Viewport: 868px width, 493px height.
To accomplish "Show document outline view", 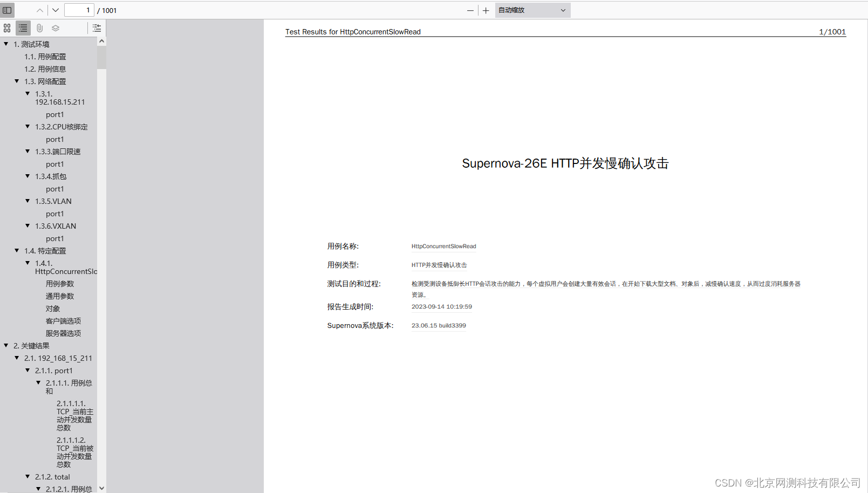I will 23,28.
